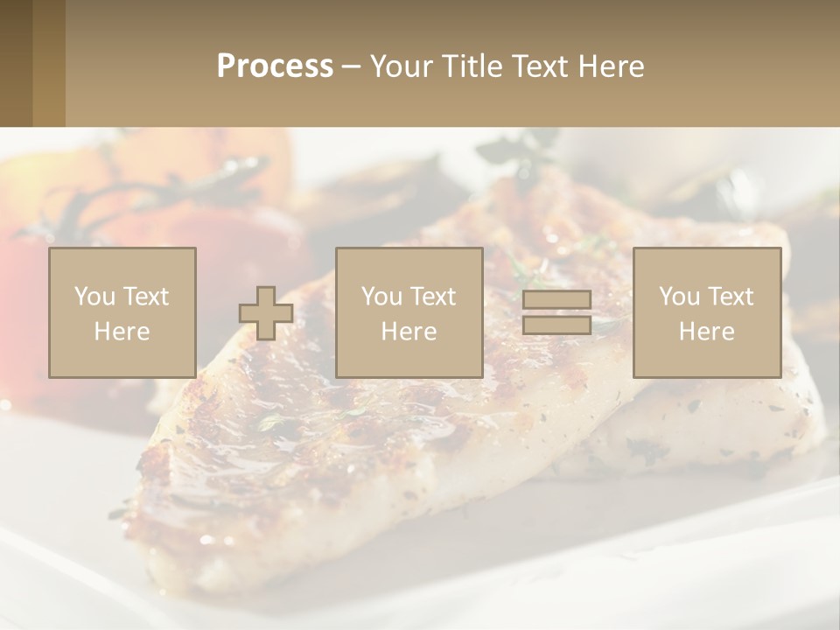Click the word 'Here' in the right box
840x630 pixels.
pos(706,332)
